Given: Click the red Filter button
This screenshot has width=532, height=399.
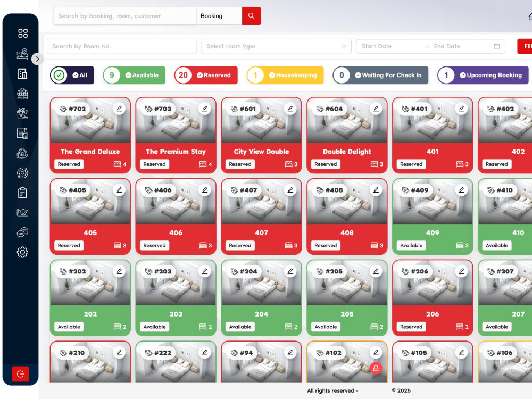Looking at the screenshot, I should (x=526, y=46).
